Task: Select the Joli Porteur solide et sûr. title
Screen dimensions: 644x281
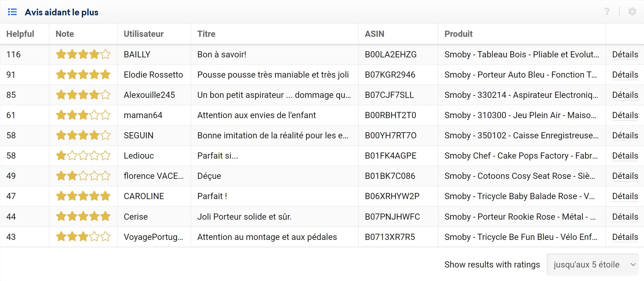Action: click(244, 217)
